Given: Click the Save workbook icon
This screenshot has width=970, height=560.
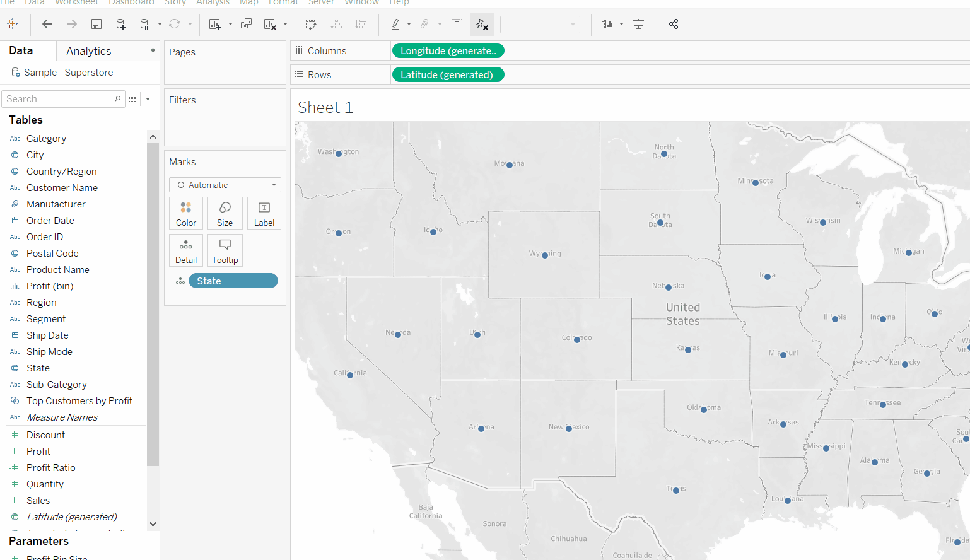Looking at the screenshot, I should (x=96, y=24).
